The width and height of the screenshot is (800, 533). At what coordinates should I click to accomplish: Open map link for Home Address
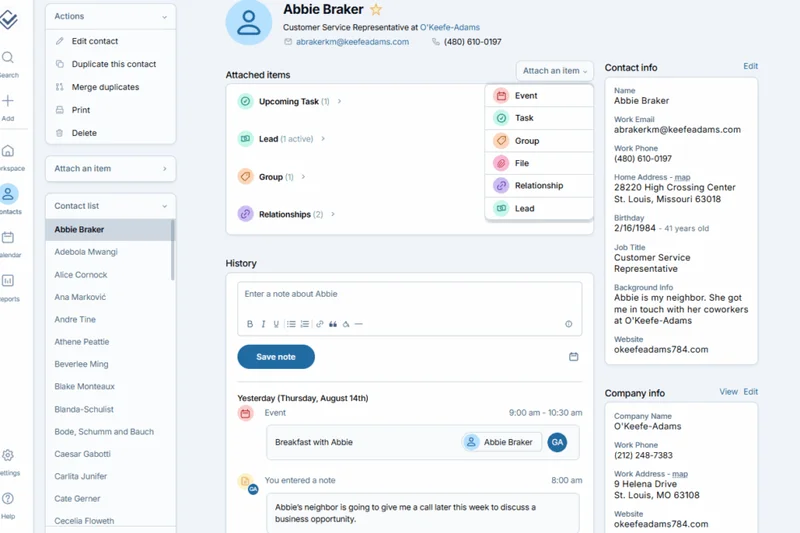point(682,177)
